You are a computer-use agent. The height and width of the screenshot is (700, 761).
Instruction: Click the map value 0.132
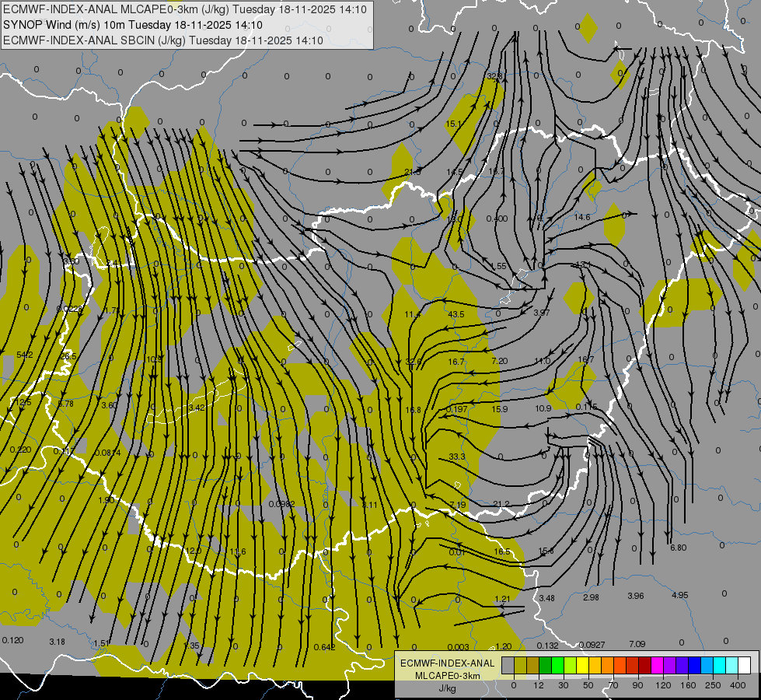click(548, 645)
